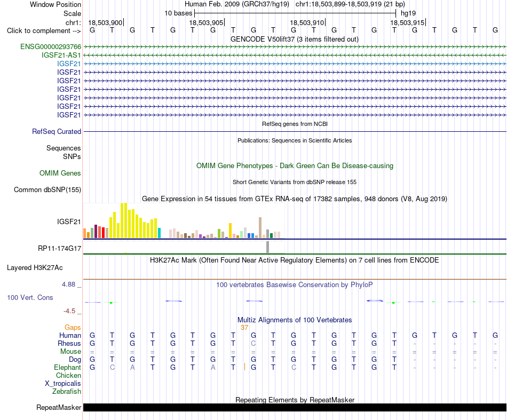Open the IGSF21-AS1 gene label

point(61,56)
